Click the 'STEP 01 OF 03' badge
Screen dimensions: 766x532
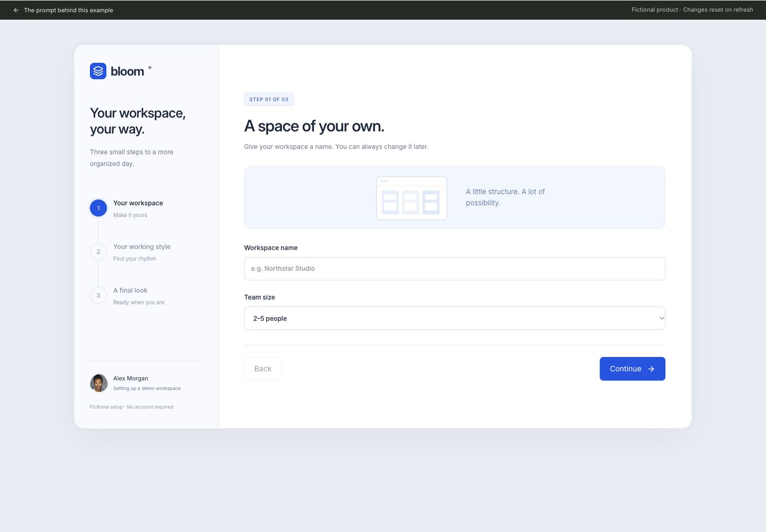point(269,99)
